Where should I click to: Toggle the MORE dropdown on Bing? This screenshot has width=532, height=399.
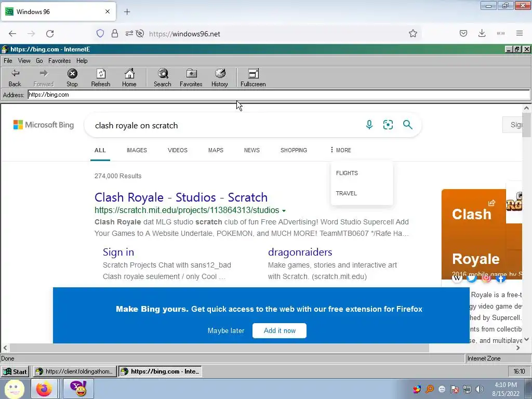[341, 150]
